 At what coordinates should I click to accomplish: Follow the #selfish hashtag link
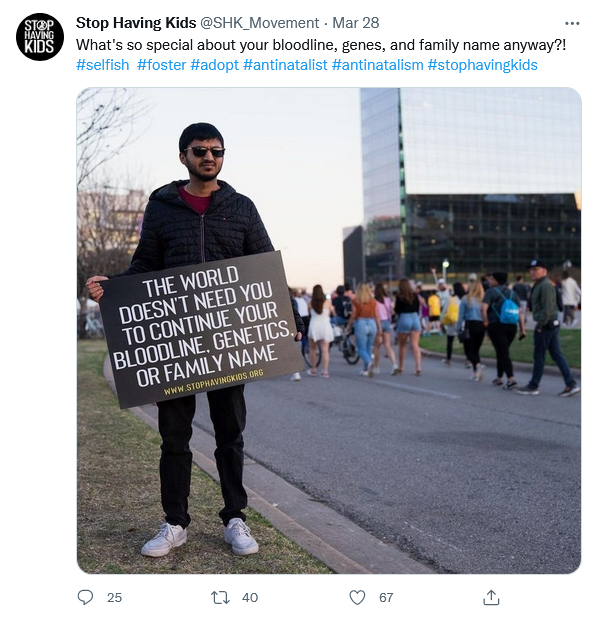(x=102, y=65)
